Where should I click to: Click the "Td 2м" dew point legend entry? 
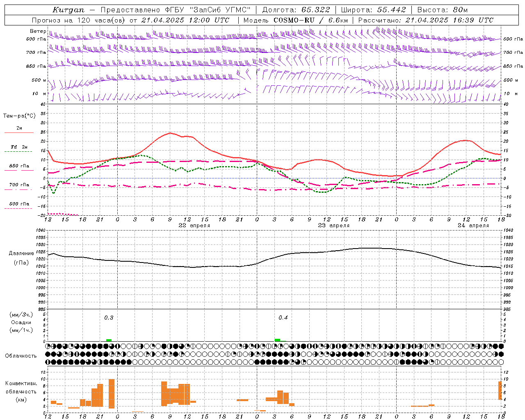click(x=19, y=147)
